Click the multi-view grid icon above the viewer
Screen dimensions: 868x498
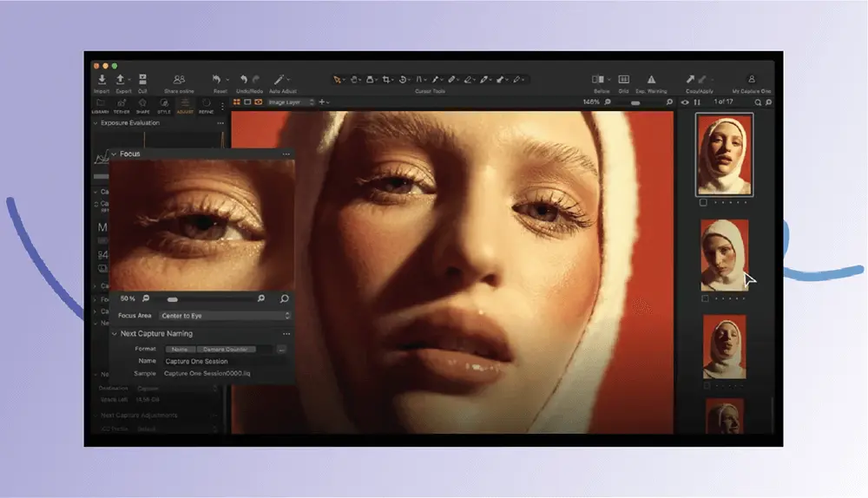pyautogui.click(x=237, y=102)
